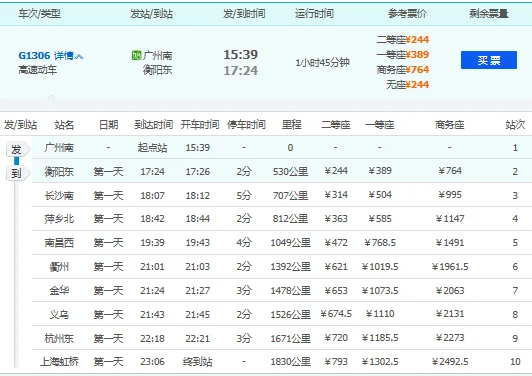The image size is (532, 376).
Task: Click the 开车时间 column header
Action: click(x=200, y=125)
